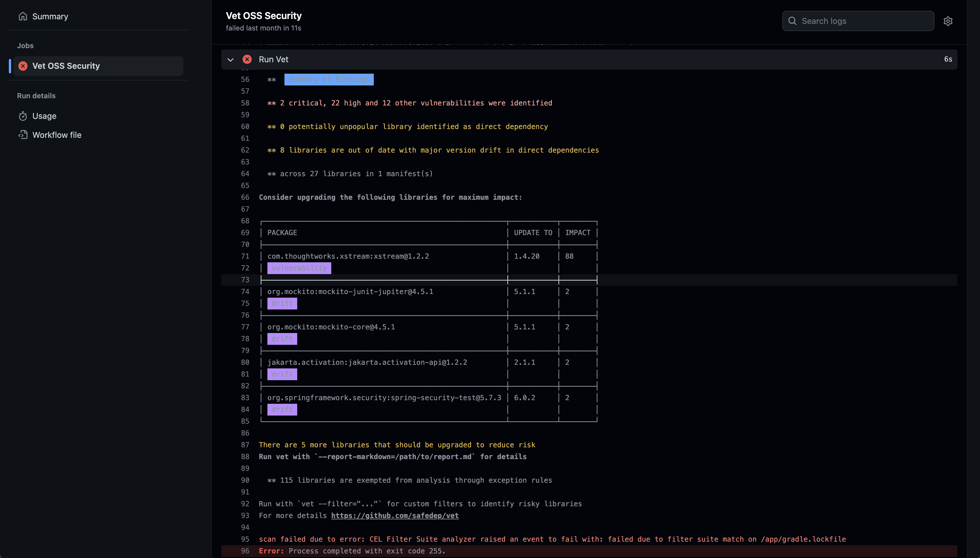Click the xstream@1.2.2 package entry
The image size is (980, 558).
348,256
